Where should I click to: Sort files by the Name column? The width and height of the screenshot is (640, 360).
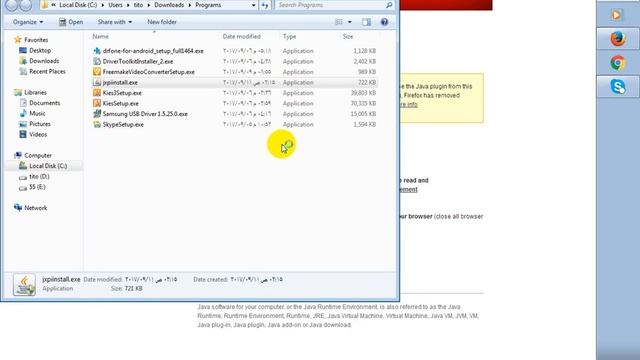coord(100,36)
